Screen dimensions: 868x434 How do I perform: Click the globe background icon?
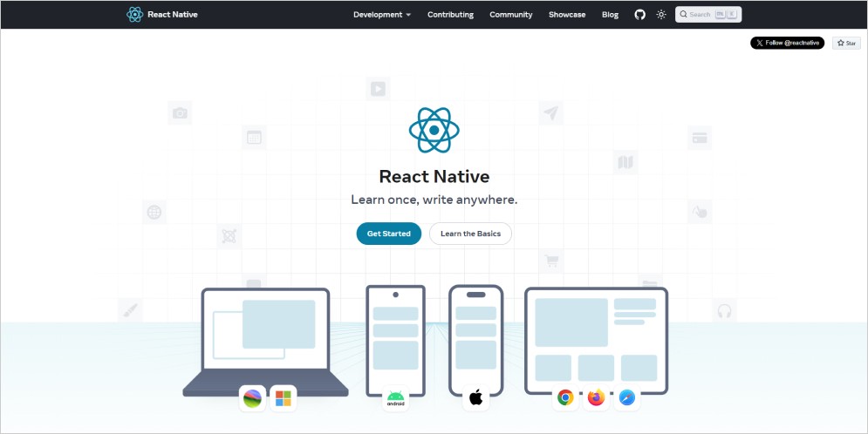click(154, 212)
